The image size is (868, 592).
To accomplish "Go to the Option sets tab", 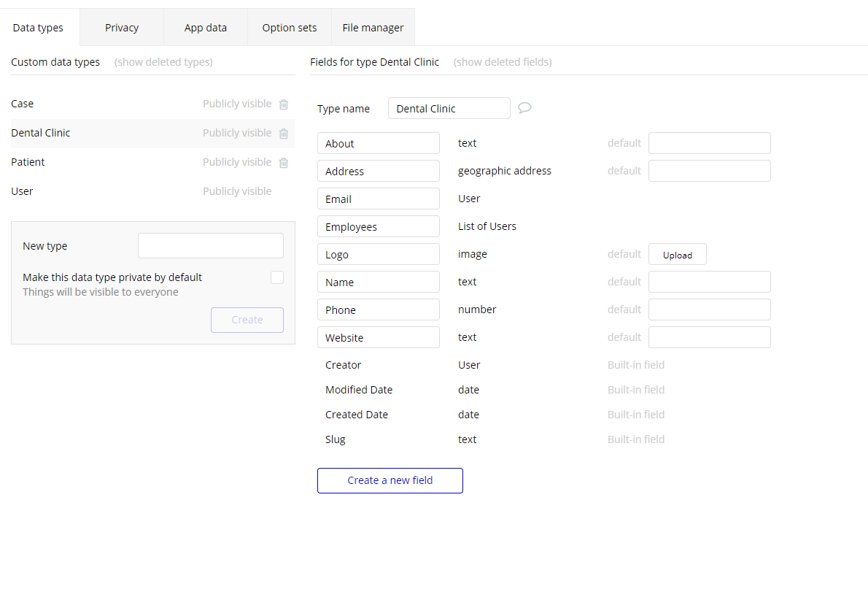I will pos(290,28).
